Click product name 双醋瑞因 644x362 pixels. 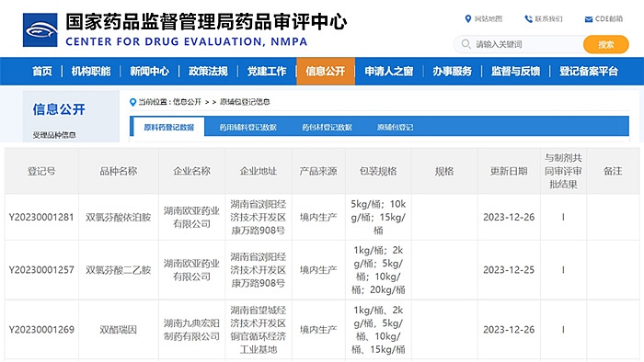[119, 330]
